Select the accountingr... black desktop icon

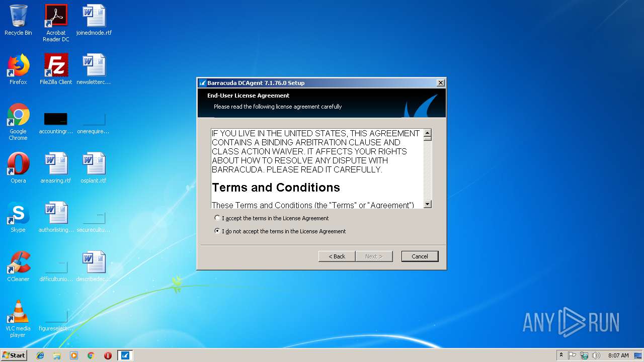point(56,123)
